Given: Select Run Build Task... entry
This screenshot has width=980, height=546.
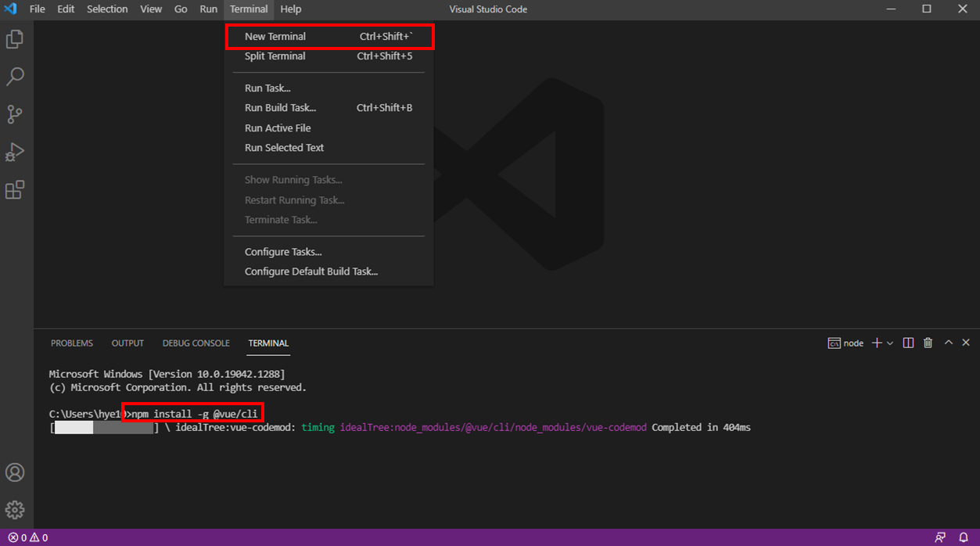Looking at the screenshot, I should pos(328,108).
